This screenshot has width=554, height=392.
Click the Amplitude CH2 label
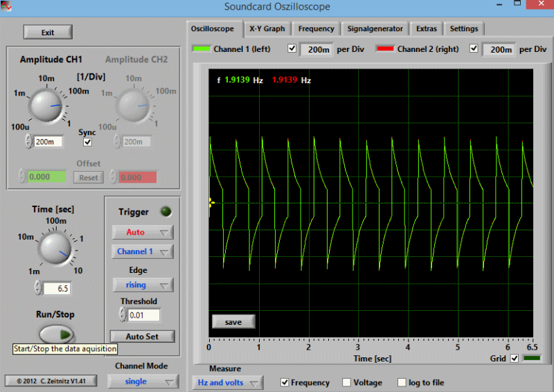tap(136, 60)
